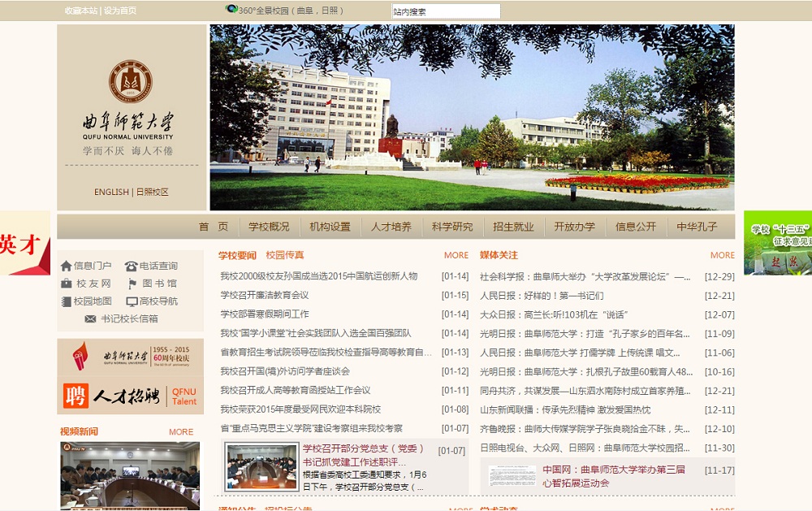Open news 我校召开成人高等教育函授站工作会议
Screen dimensions: 812x511
click(296, 390)
